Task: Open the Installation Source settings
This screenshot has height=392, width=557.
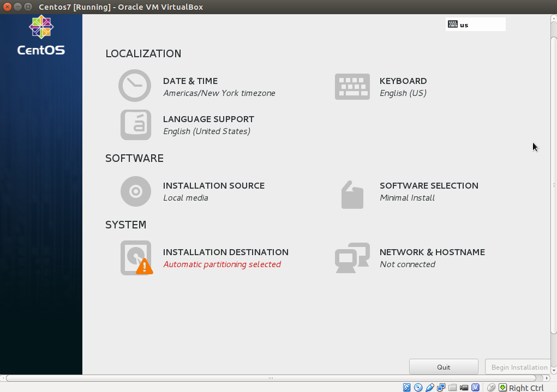Action: click(x=214, y=191)
